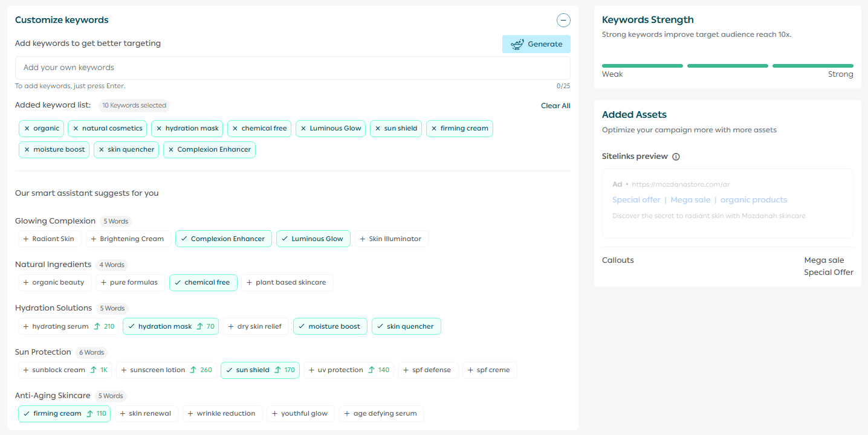Select the 'plant based skincare' suggestion chip

287,283
